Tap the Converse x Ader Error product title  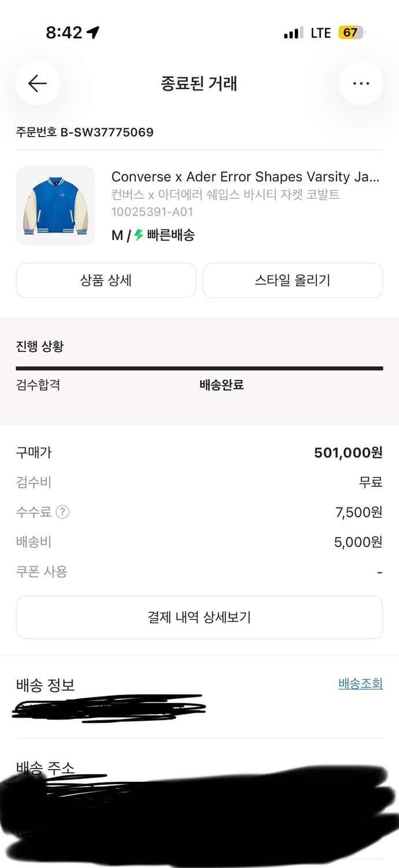(246, 177)
